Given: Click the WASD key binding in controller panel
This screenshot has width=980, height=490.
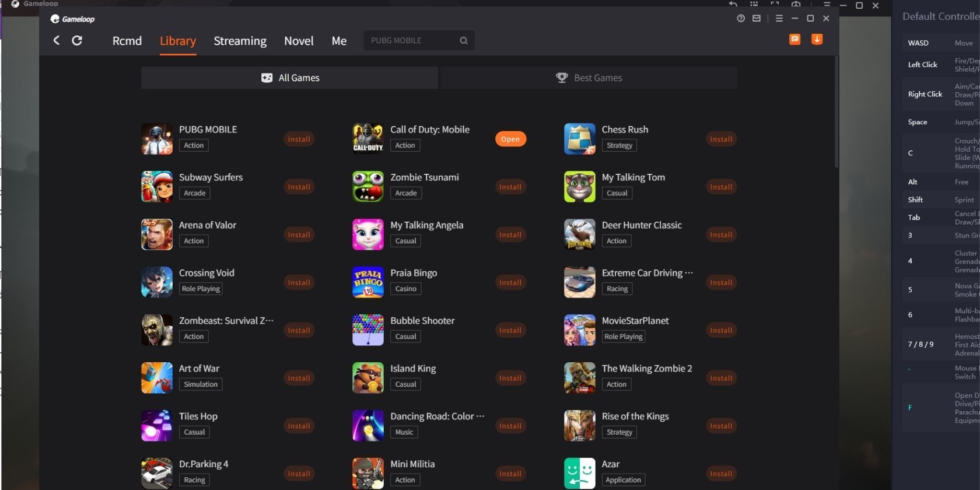Looking at the screenshot, I should 918,43.
